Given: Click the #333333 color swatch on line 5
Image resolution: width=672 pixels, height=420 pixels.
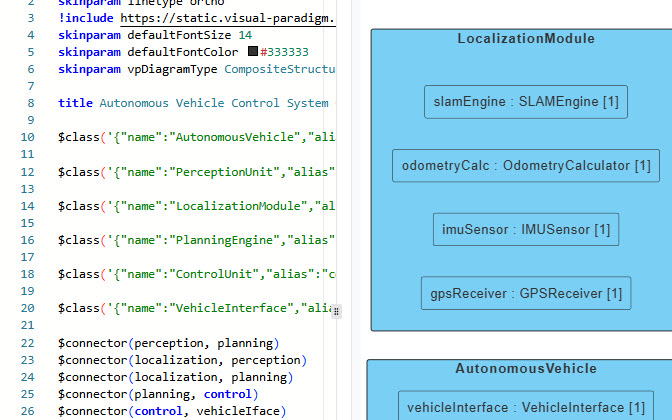Looking at the screenshot, I should 253,51.
